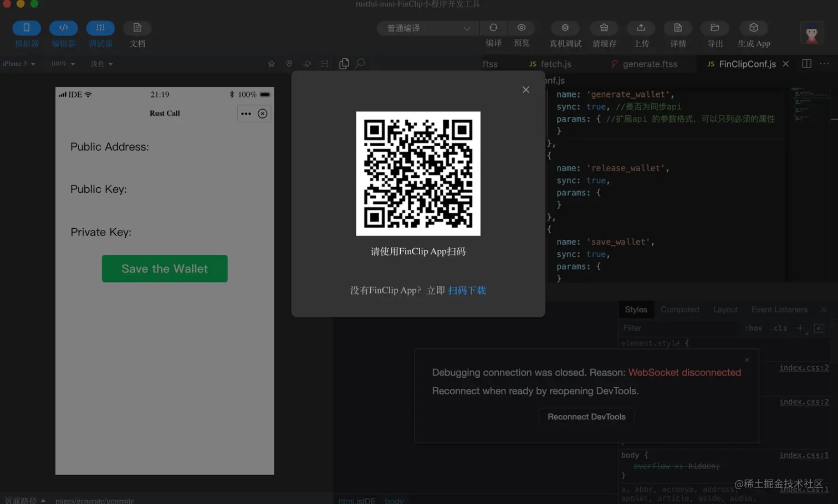Close the FinClipConf.js tab
838x504 pixels.
click(786, 64)
